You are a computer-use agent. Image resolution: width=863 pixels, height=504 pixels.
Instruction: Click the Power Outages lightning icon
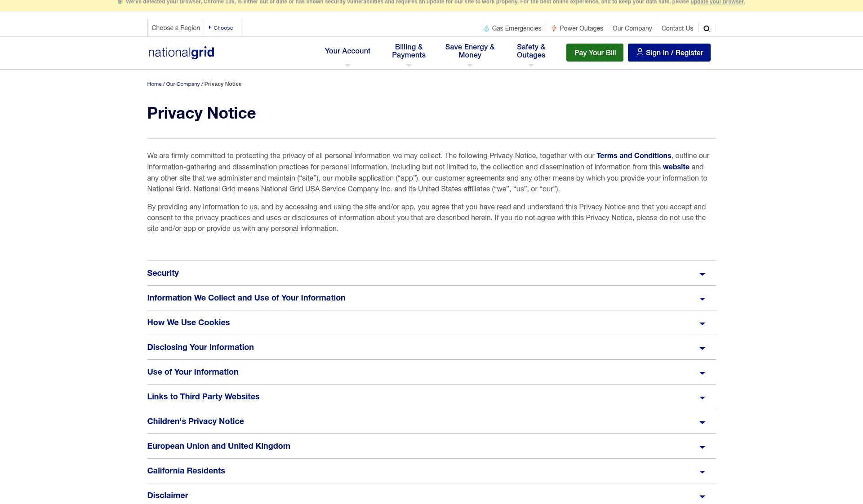click(554, 28)
